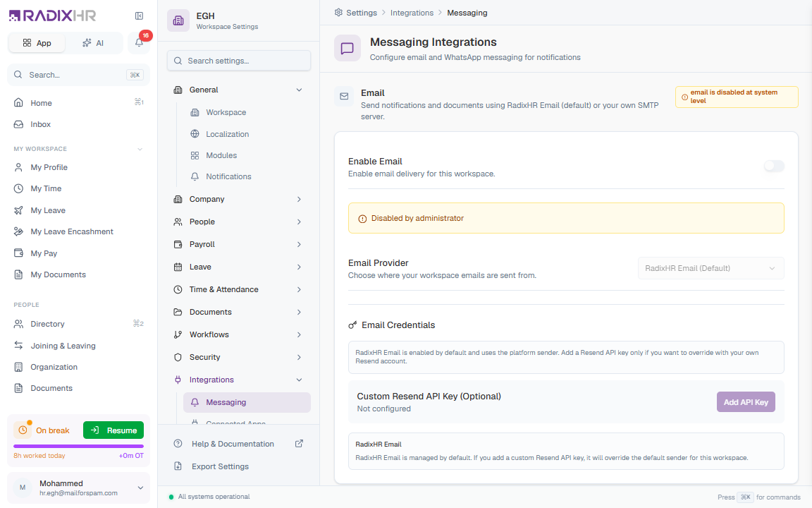Open Email Provider dropdown
The height and width of the screenshot is (508, 812).
(711, 268)
